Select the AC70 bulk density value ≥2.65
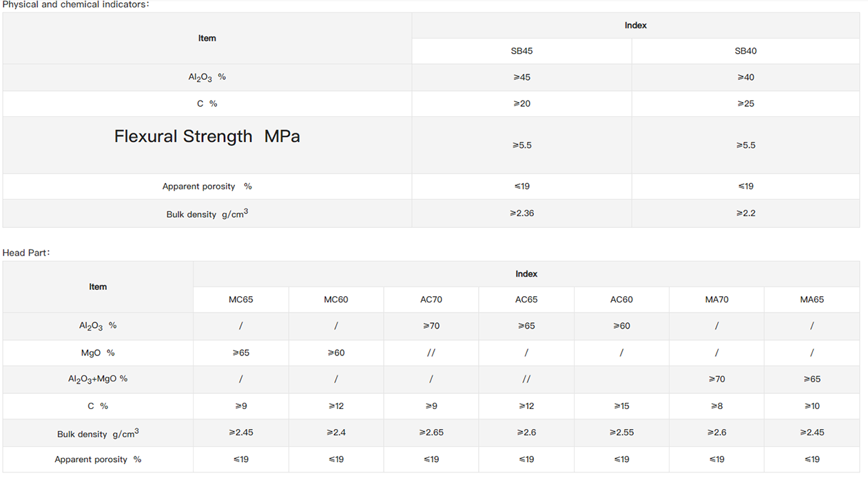The height and width of the screenshot is (480, 868). (431, 432)
